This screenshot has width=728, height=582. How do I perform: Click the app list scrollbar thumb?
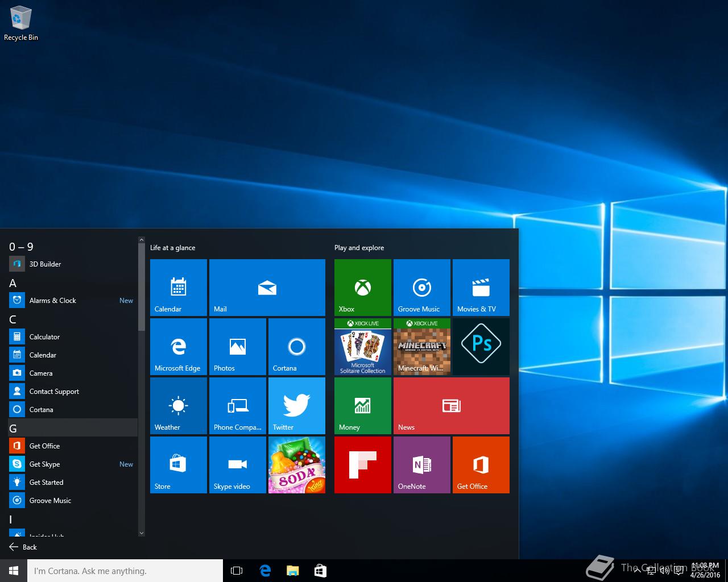[142, 287]
